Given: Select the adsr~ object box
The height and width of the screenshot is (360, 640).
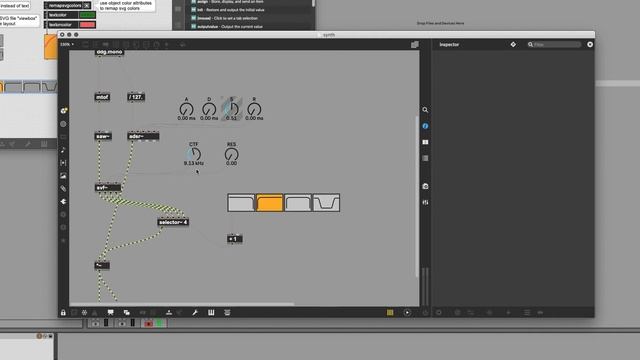Looking at the screenshot, I should [143, 136].
